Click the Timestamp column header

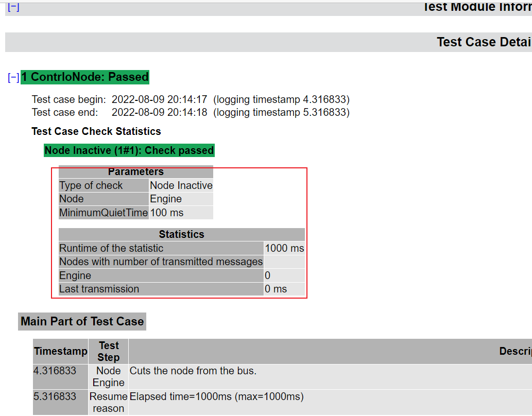(60, 351)
